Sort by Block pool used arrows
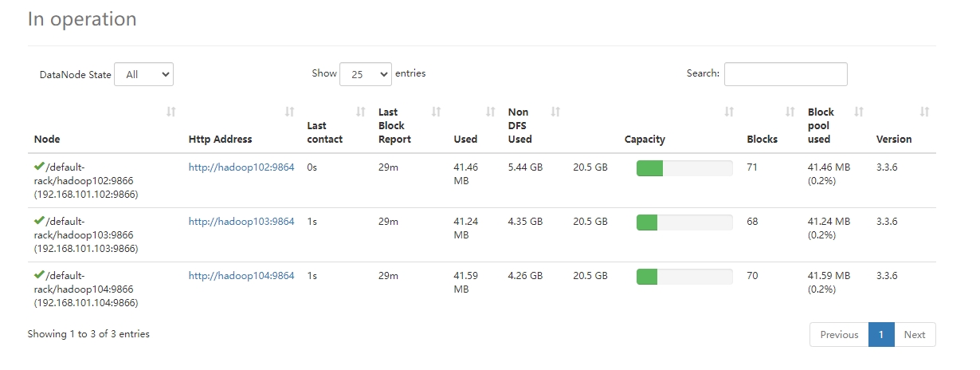 point(859,112)
